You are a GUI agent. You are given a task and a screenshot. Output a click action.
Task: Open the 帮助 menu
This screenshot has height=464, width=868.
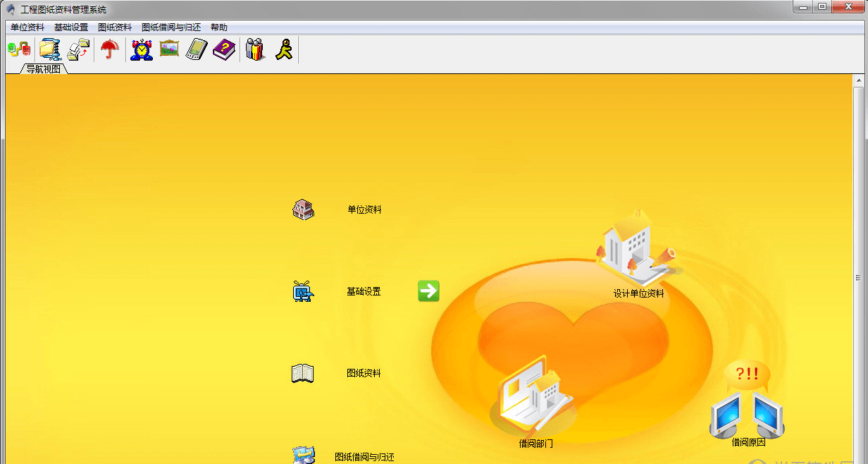coord(219,28)
